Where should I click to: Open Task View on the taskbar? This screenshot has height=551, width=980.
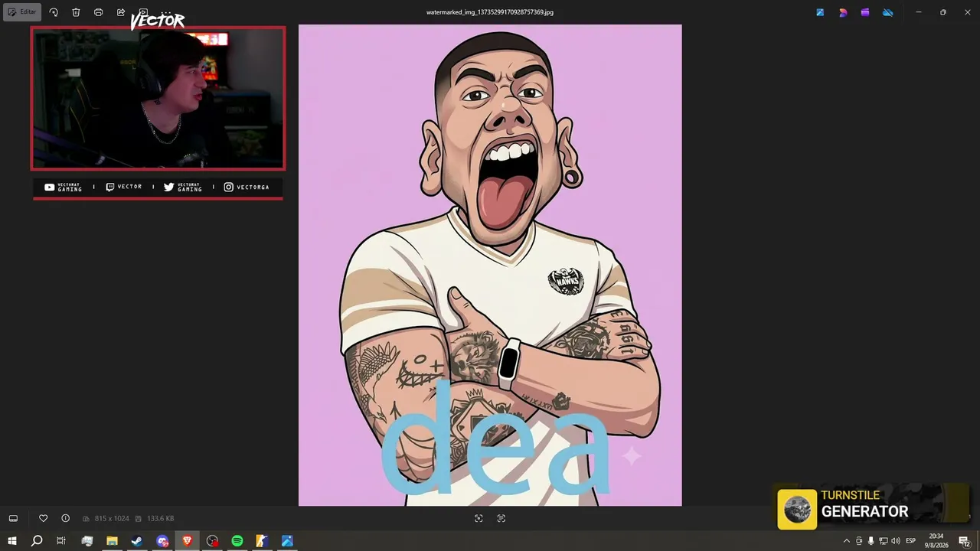[x=61, y=541]
